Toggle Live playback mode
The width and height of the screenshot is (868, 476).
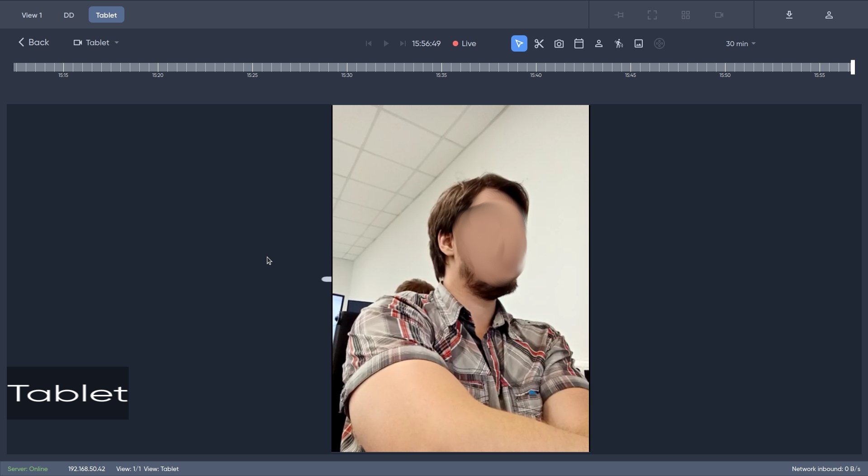465,43
